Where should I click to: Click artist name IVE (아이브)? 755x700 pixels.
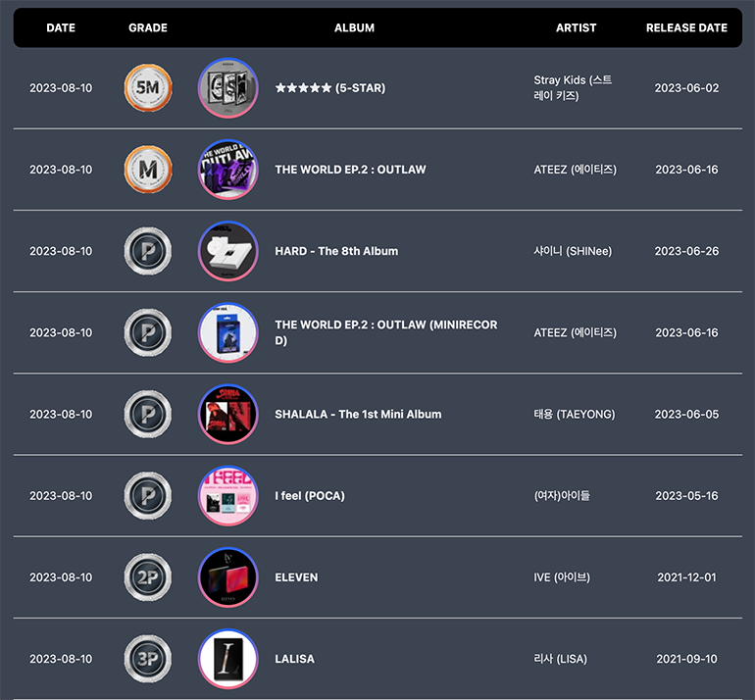pos(562,576)
